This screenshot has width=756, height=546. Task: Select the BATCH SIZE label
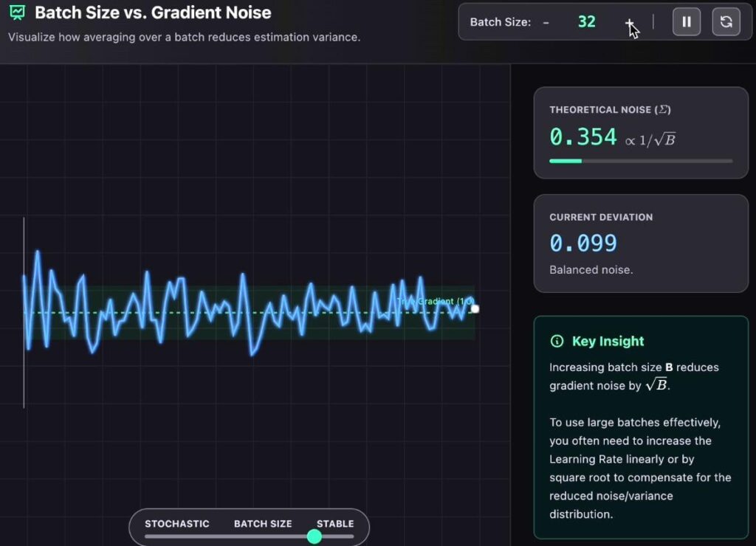click(x=263, y=524)
